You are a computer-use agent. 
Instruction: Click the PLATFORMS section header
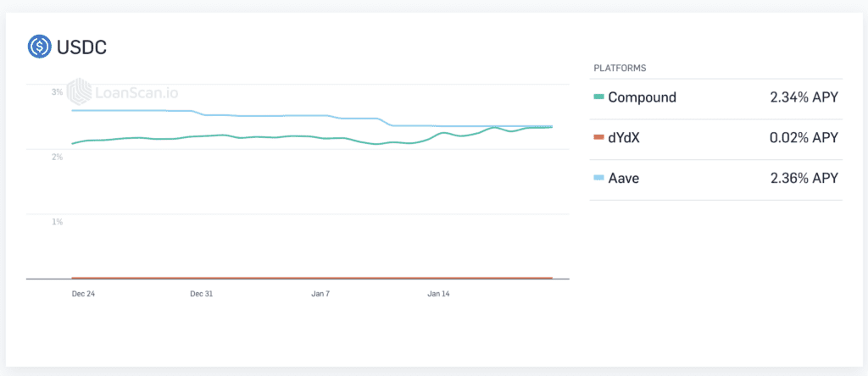pyautogui.click(x=620, y=69)
